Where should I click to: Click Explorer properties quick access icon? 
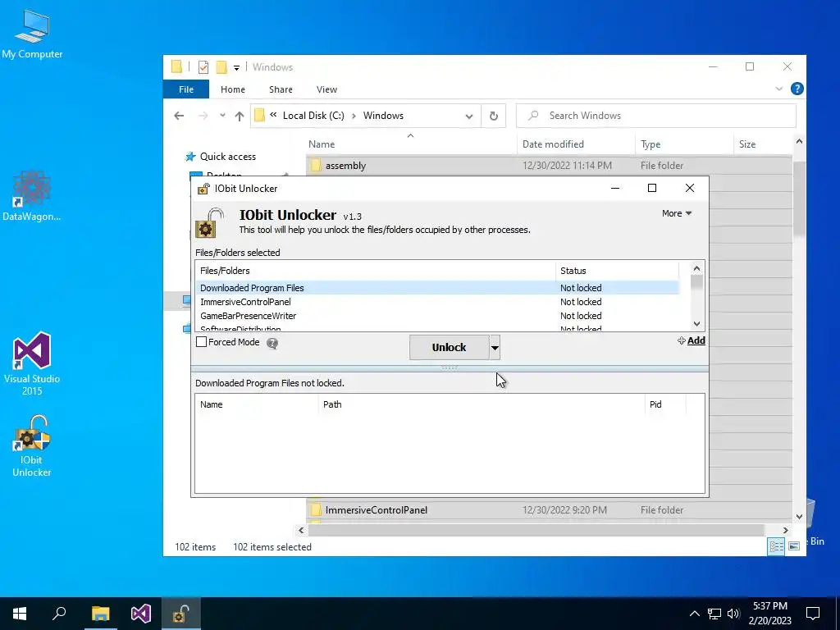(x=203, y=67)
